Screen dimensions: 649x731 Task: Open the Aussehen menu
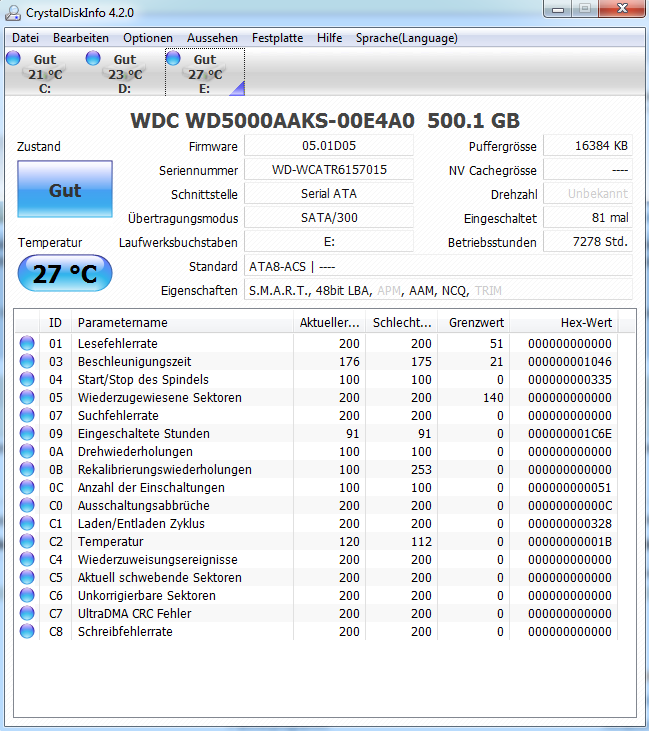point(212,38)
